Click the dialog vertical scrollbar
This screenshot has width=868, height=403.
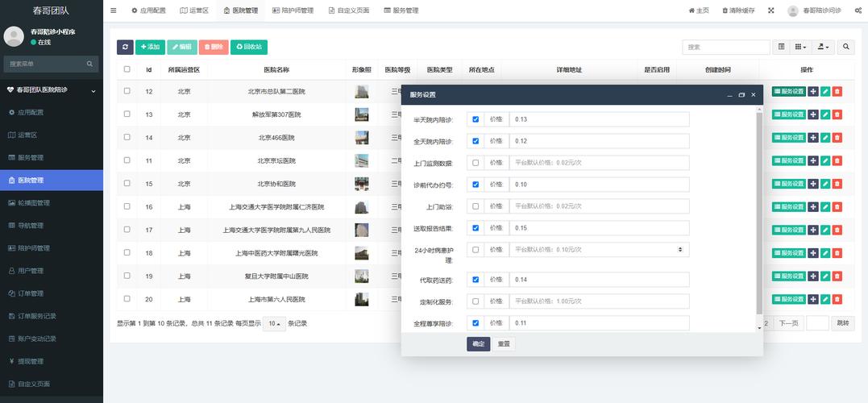(x=759, y=213)
